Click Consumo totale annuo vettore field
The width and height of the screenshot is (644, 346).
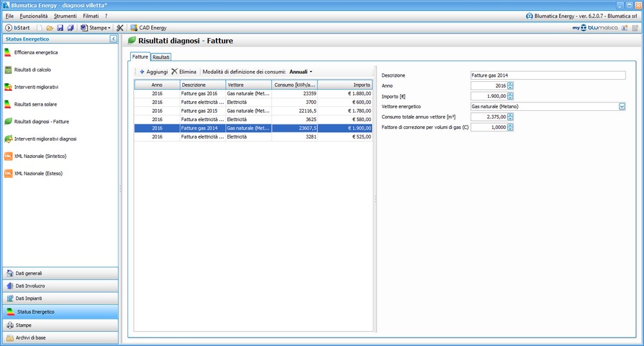[489, 117]
